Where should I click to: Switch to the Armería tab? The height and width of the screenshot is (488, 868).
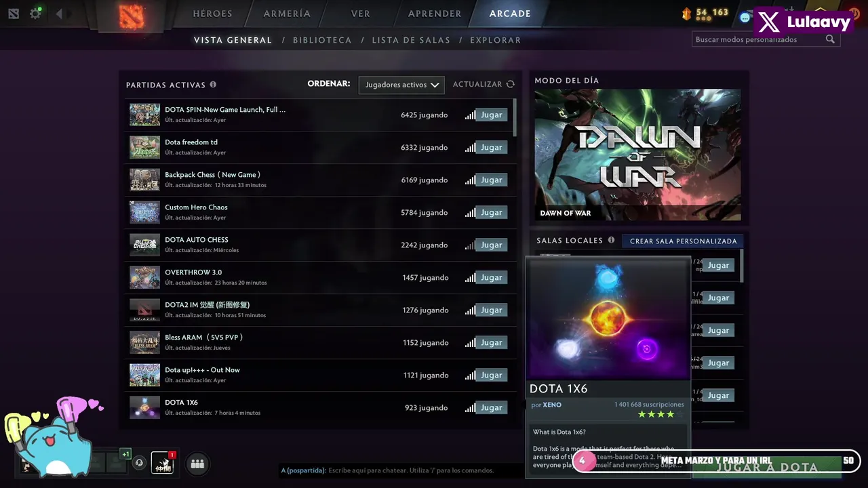tap(287, 14)
